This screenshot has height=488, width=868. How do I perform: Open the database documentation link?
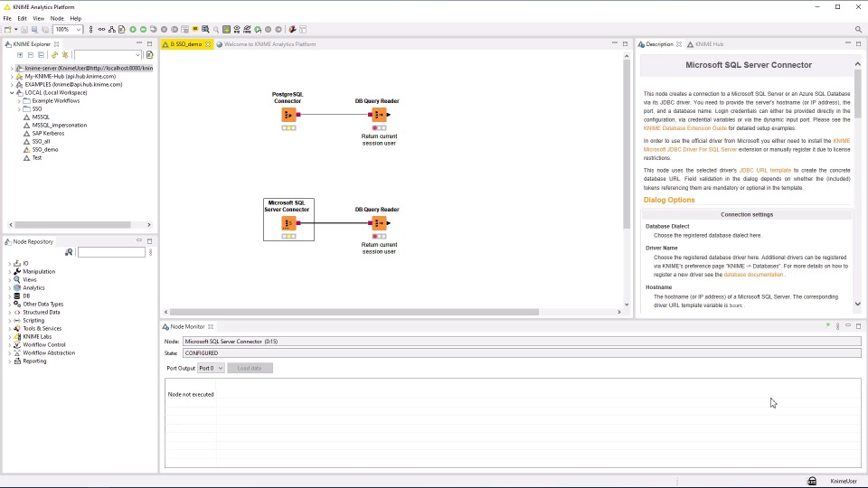coord(753,275)
